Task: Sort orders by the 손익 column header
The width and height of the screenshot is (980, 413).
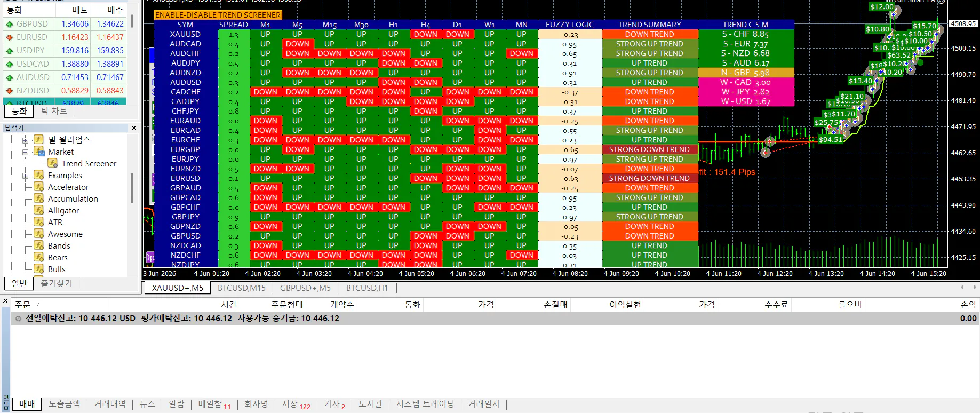Action: 968,305
